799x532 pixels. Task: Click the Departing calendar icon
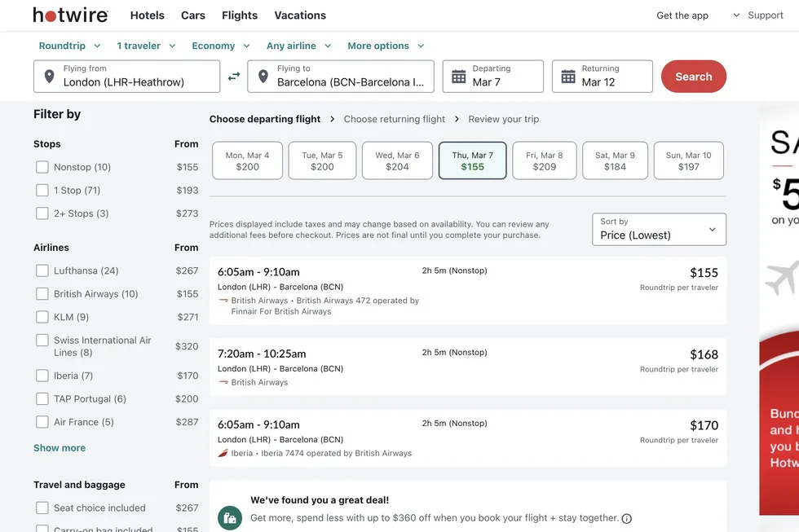[458, 77]
